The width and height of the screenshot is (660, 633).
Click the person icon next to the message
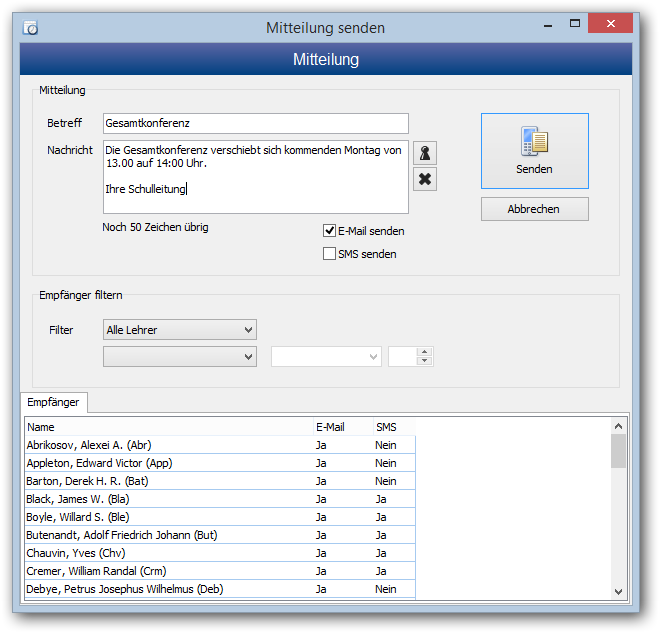click(425, 153)
